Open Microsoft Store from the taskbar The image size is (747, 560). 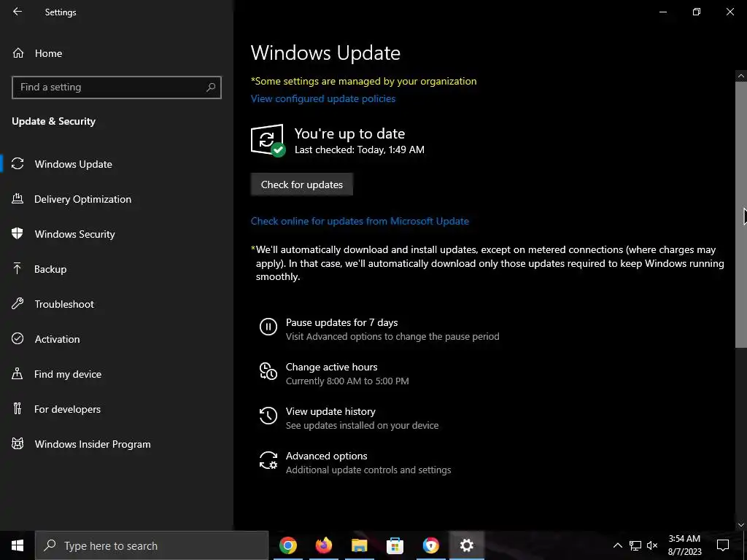(395, 545)
